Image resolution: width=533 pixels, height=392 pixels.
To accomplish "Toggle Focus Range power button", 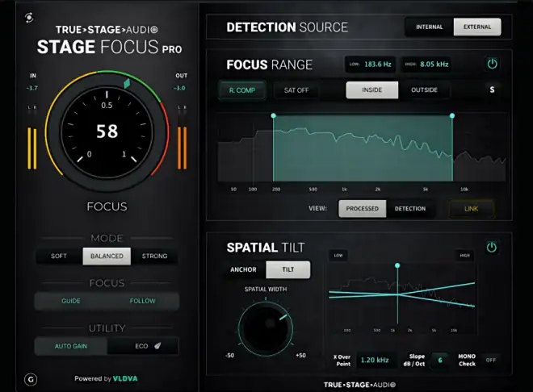I will coord(492,64).
